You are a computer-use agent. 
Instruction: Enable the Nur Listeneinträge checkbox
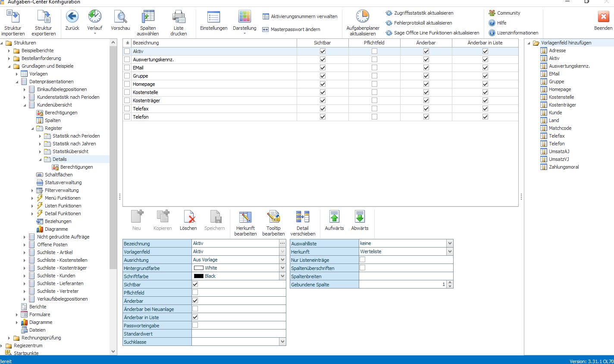point(362,260)
